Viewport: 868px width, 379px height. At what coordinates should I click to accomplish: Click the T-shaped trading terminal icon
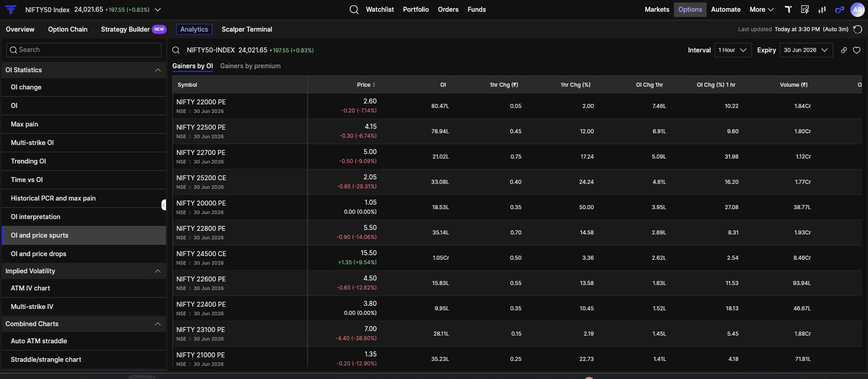coord(788,9)
